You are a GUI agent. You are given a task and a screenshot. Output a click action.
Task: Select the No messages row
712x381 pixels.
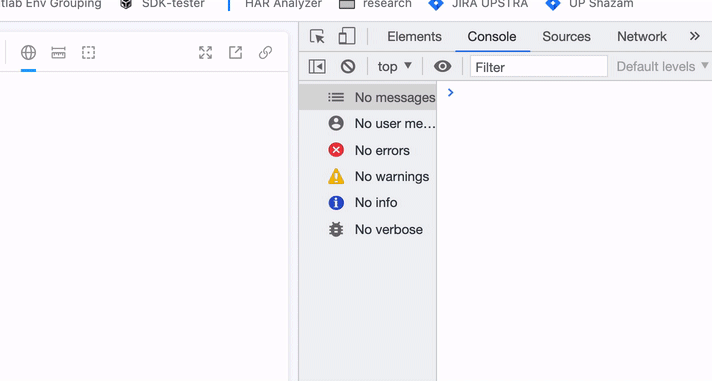[x=368, y=97]
